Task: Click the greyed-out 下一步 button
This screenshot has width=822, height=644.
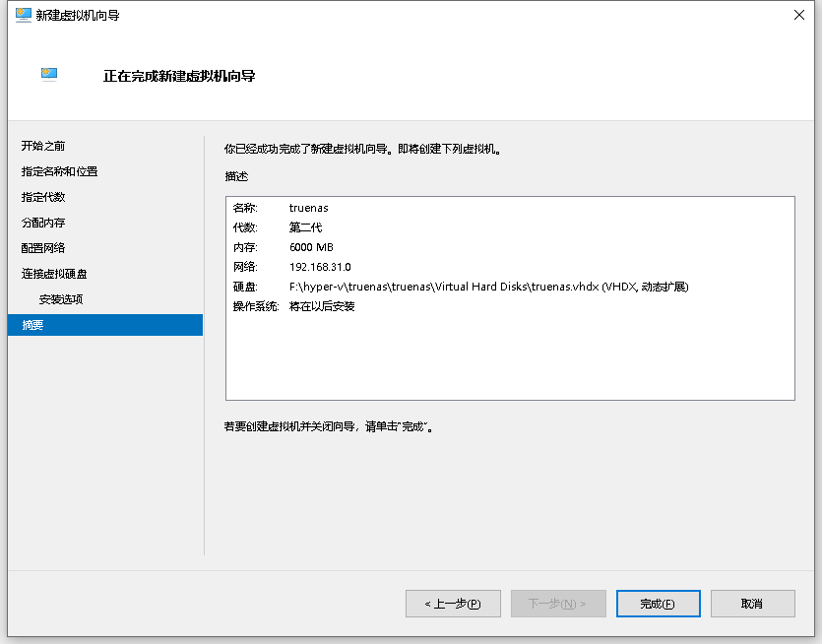Action: (x=557, y=604)
